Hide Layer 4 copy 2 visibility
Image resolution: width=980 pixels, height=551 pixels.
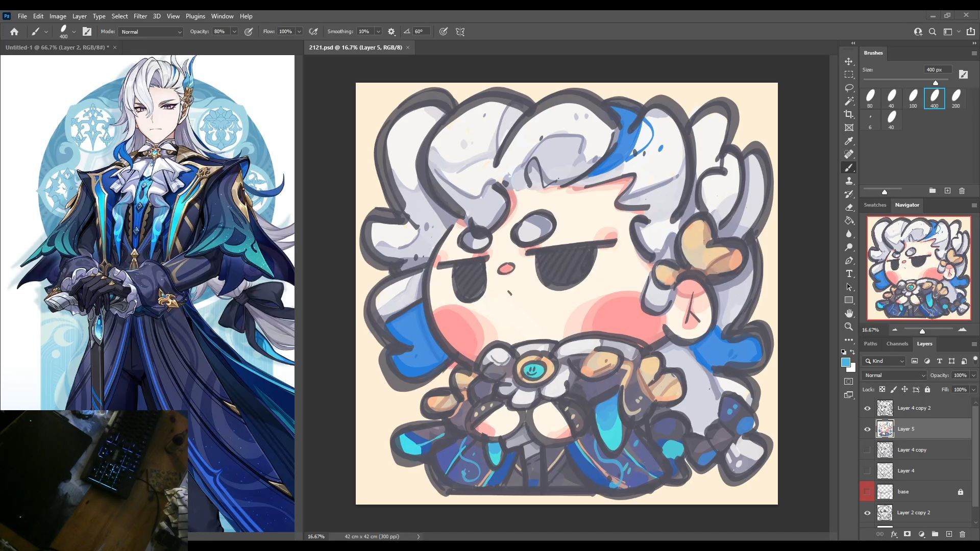[867, 408]
